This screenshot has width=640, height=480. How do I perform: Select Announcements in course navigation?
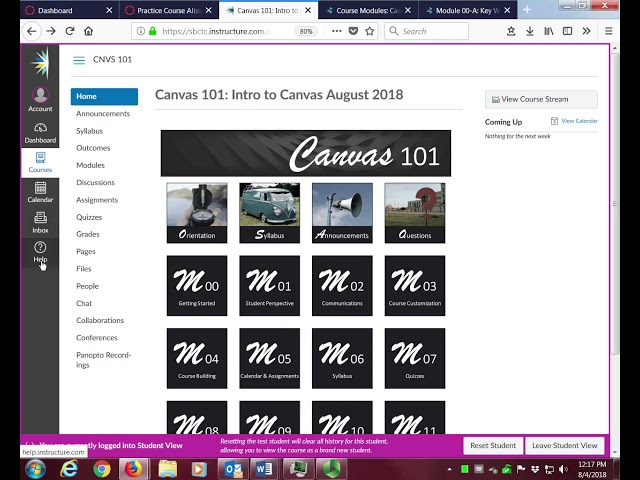[x=103, y=114]
